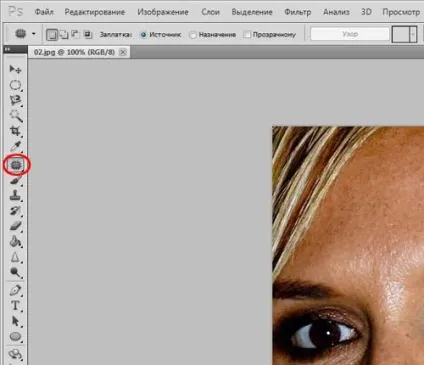The height and width of the screenshot is (365, 424).
Task: Select the Horizontal Type tool
Action: click(15, 306)
